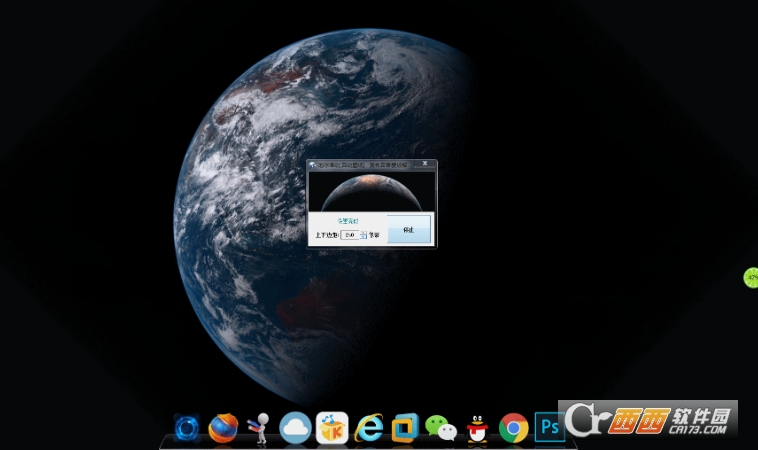
Task: Open the cloud storage app icon
Action: [x=295, y=428]
